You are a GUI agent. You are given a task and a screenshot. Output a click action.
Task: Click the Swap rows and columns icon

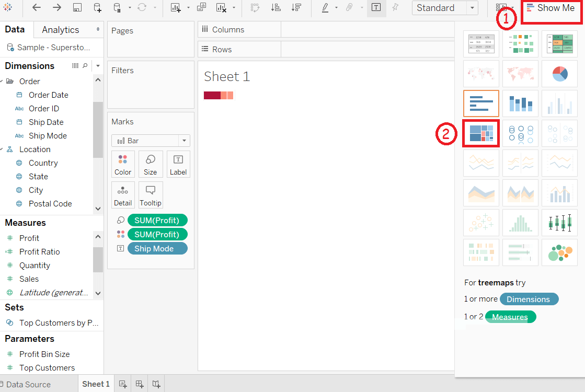(255, 7)
